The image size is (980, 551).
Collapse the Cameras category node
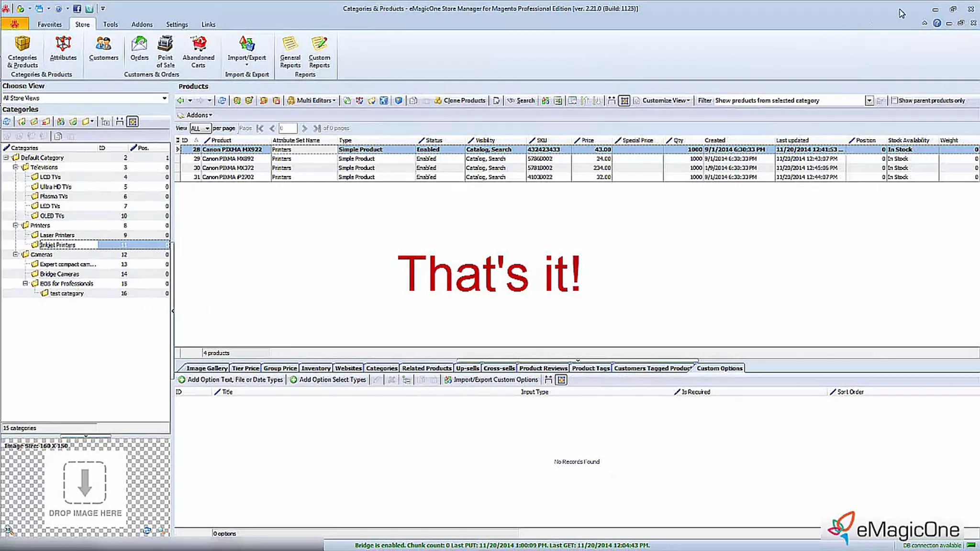(x=15, y=254)
